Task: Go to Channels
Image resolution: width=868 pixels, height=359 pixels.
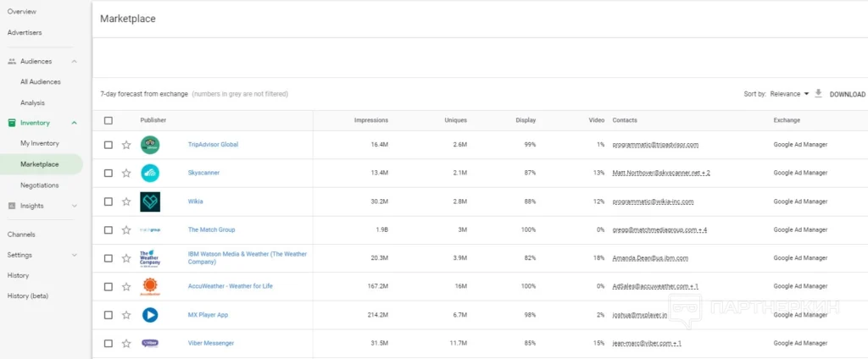Action: point(21,235)
